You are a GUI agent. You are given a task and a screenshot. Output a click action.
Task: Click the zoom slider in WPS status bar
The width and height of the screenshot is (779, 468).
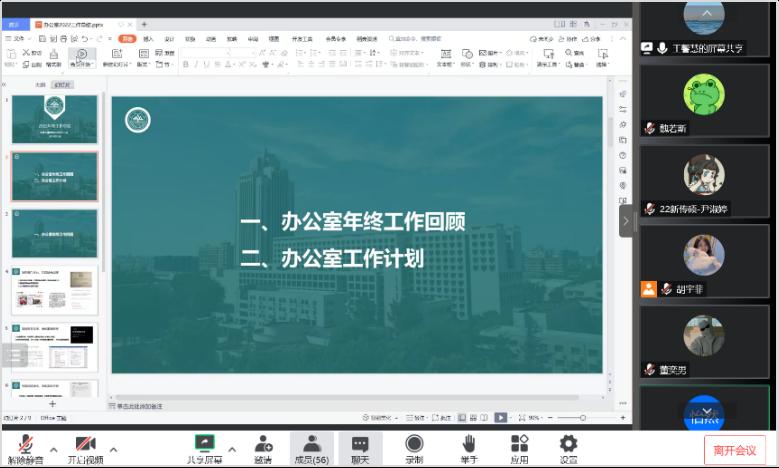point(584,417)
